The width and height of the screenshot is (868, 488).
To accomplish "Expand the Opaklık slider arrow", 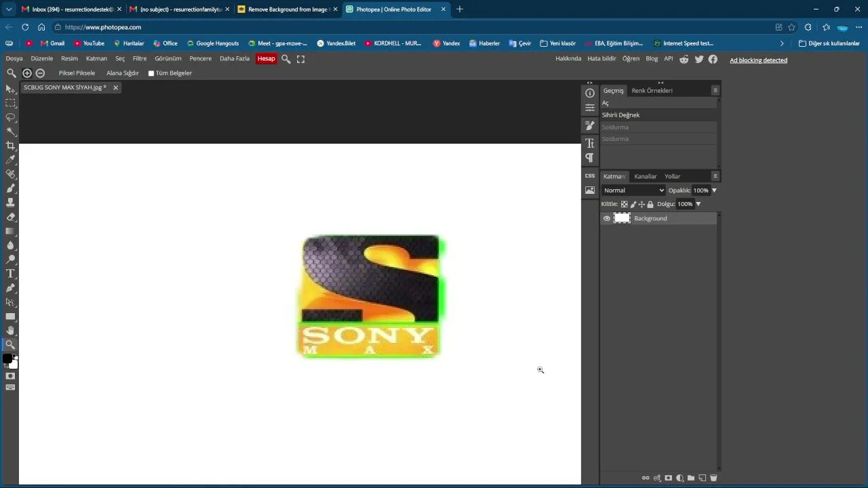I will tap(714, 190).
